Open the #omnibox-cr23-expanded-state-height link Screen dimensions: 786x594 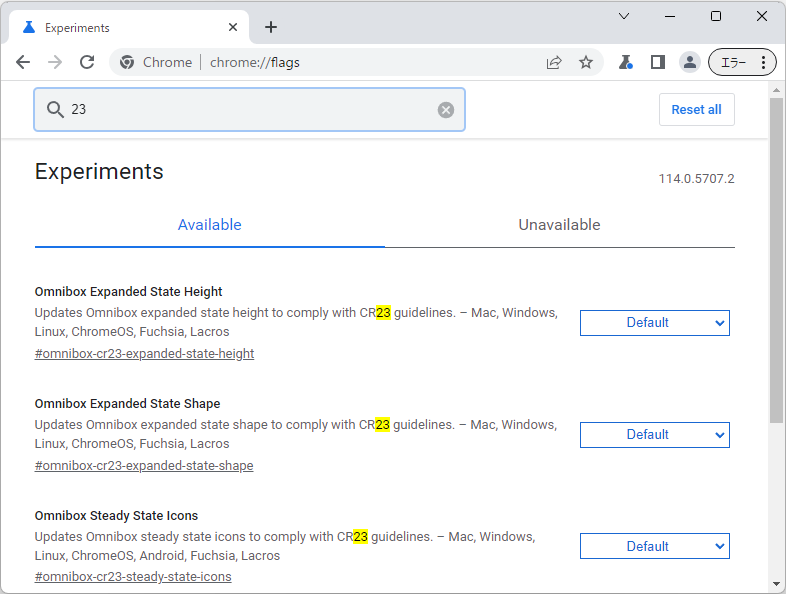(x=144, y=354)
